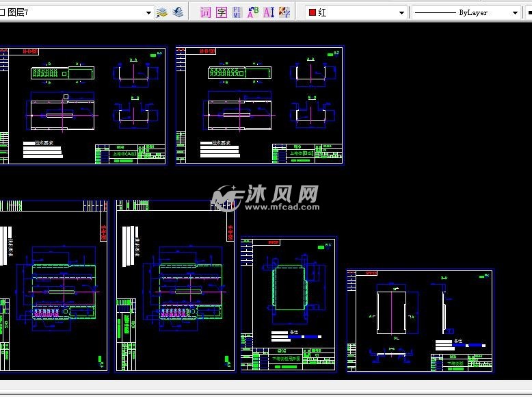The height and width of the screenshot is (397, 532).
Task: Click the text paint 字 brush icon
Action: [x=284, y=12]
